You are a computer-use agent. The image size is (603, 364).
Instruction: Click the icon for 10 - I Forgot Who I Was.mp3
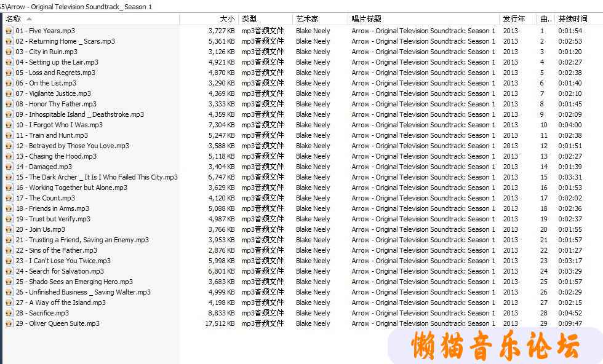coord(9,125)
